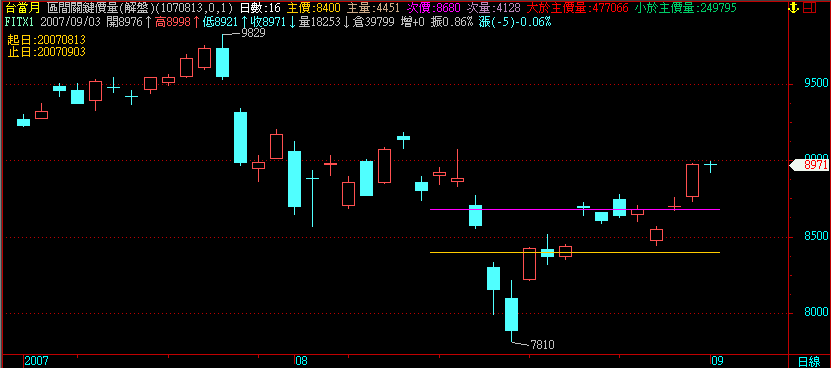Click the red window layout icon

(x=809, y=7)
